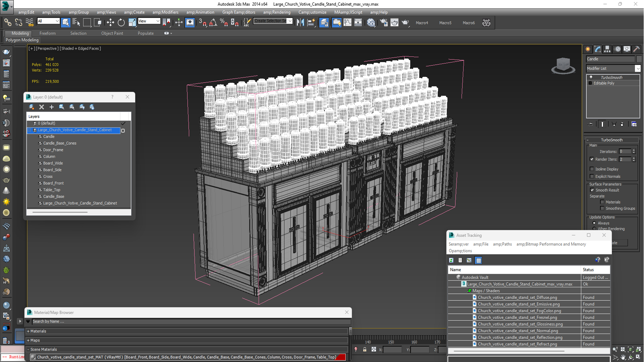This screenshot has width=644, height=362.
Task: Click the viewport Shaded + Edged Faces label
Action: 80,48
